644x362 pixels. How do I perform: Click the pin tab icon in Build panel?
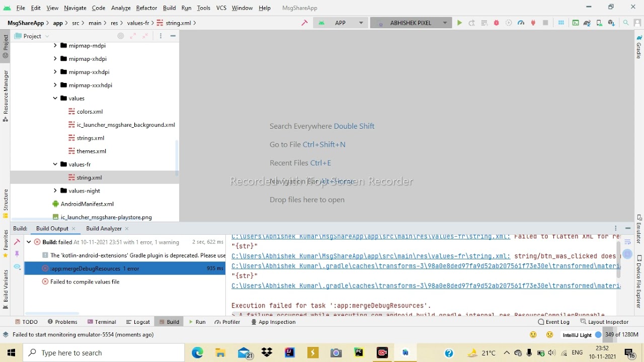coord(17,254)
